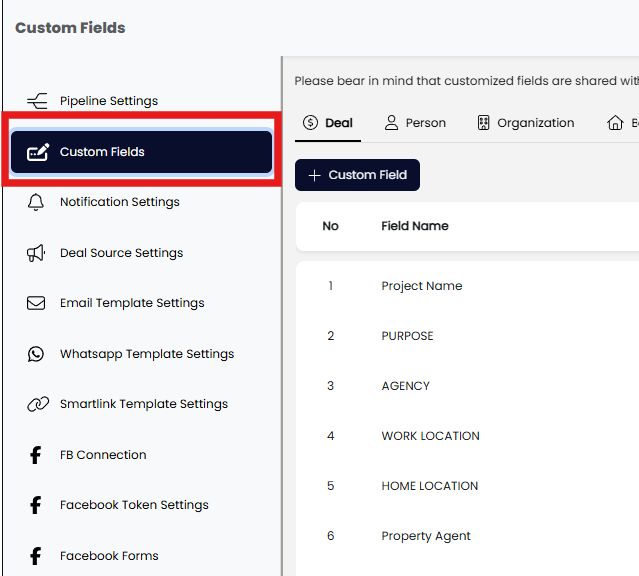Click the Facebook Forms icon
Viewport: 639px width, 576px height.
[36, 556]
